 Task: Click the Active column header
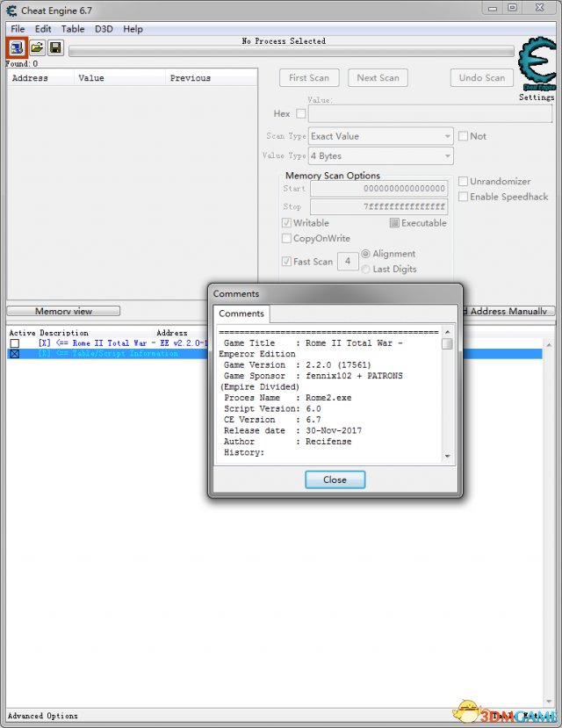pos(22,333)
